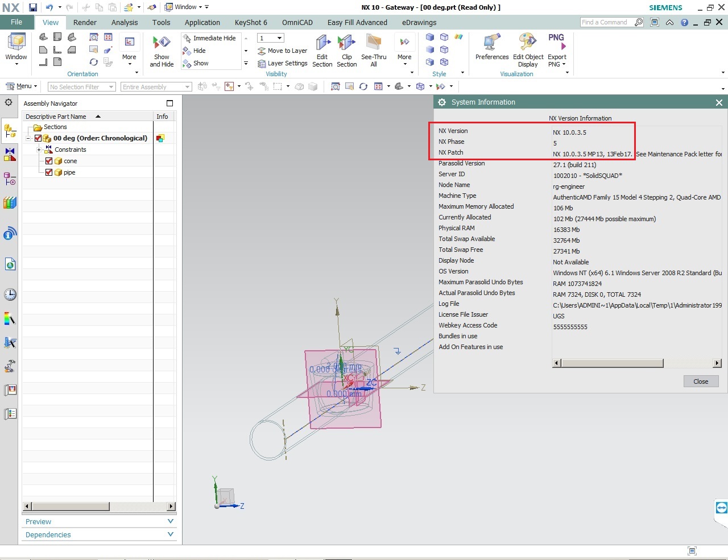The image size is (728, 560).
Task: Collapse the 00 deg assembly node
Action: pos(28,138)
